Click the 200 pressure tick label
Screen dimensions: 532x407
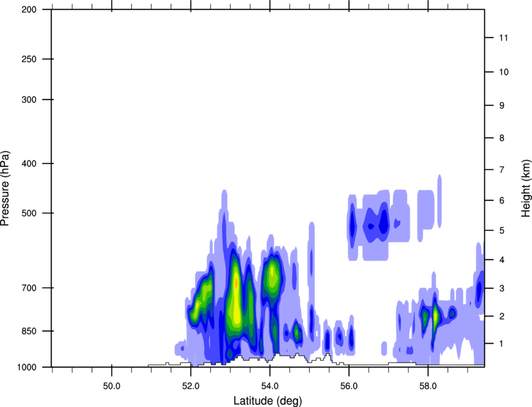(29, 10)
